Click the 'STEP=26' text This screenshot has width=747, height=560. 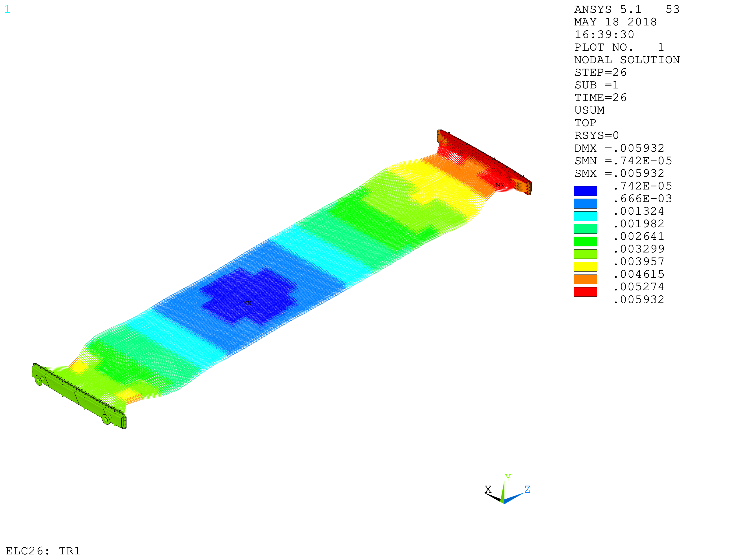(600, 72)
